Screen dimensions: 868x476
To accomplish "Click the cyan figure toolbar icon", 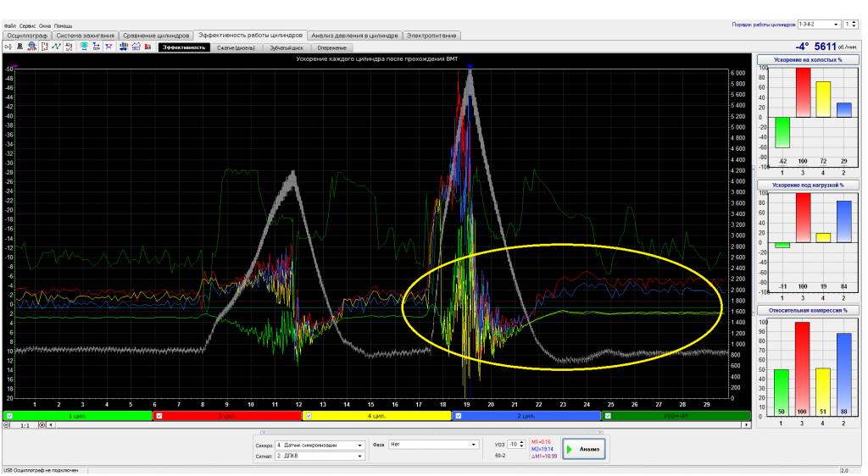I will click(84, 47).
